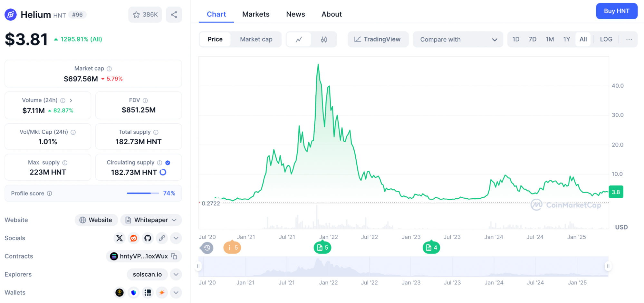Set chart range to 1D
The width and height of the screenshot is (644, 303).
(516, 39)
